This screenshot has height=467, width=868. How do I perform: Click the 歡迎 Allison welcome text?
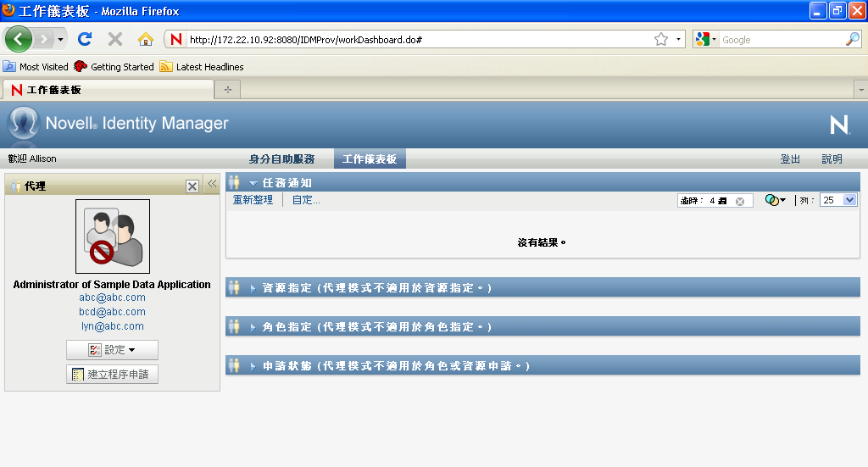click(x=32, y=158)
